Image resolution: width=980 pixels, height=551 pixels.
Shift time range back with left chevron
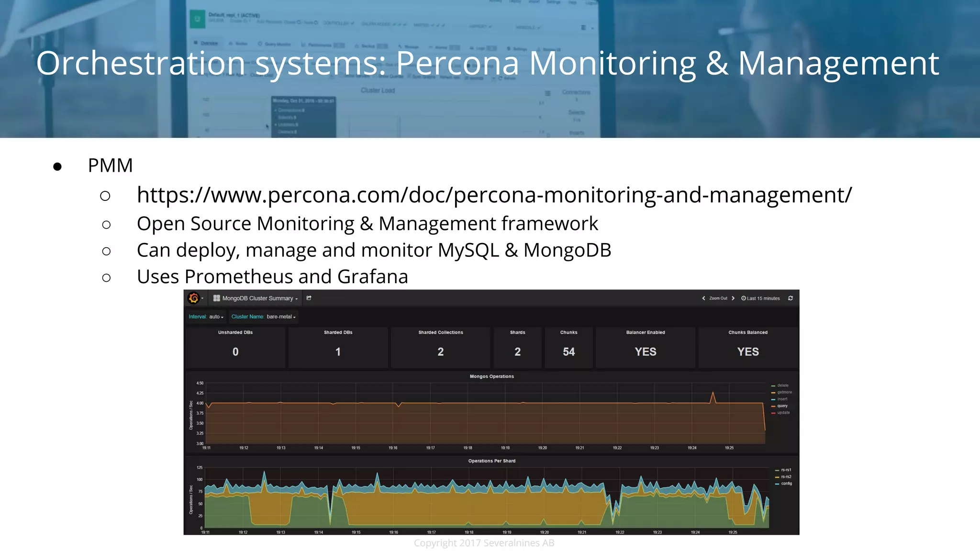point(703,298)
